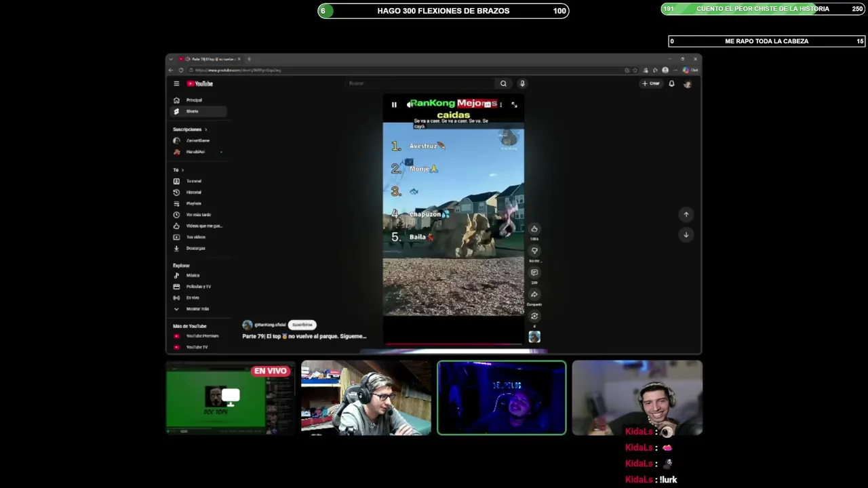
Task: Focus the YouTube Buscar search field
Action: (420, 83)
